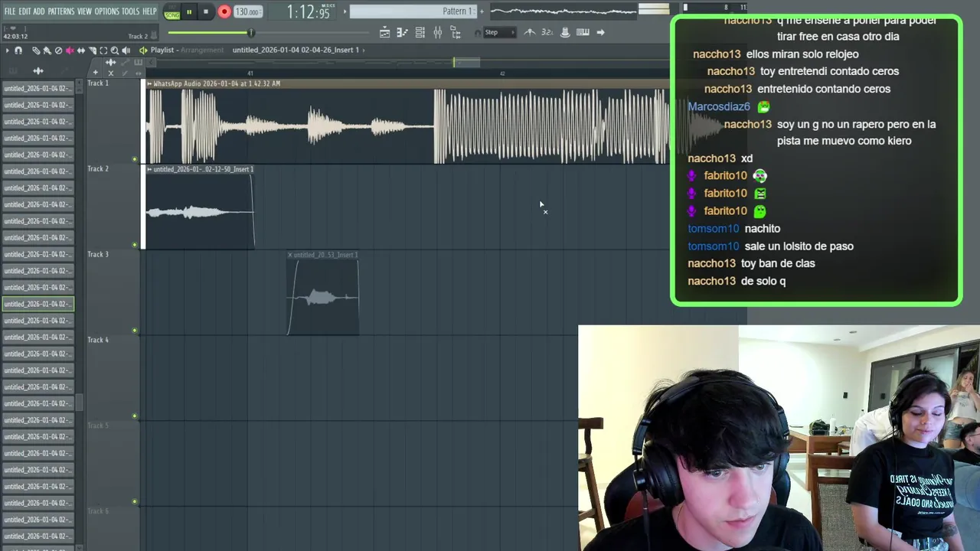The image size is (980, 551).
Task: Open the PATTERNS menu
Action: click(60, 11)
